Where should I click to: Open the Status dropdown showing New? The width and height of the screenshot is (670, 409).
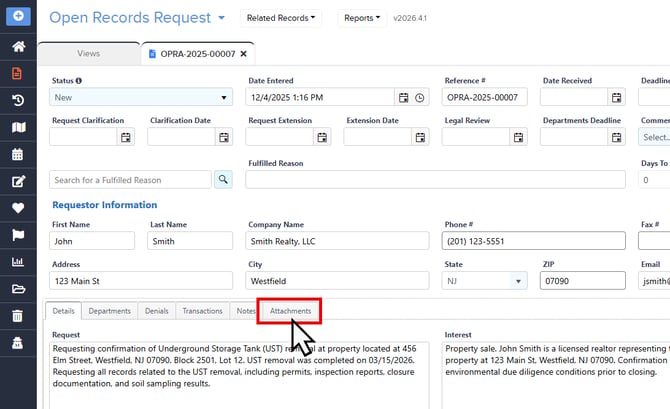pyautogui.click(x=141, y=97)
